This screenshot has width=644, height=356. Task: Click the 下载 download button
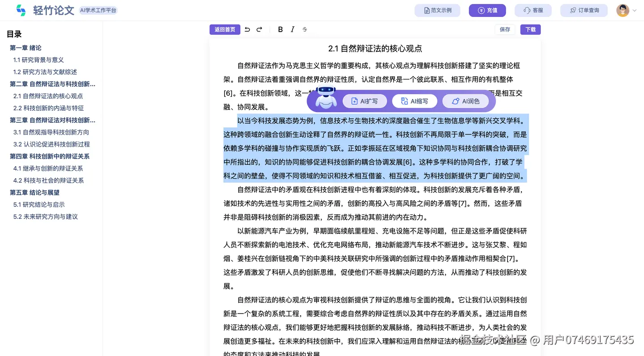[530, 29]
